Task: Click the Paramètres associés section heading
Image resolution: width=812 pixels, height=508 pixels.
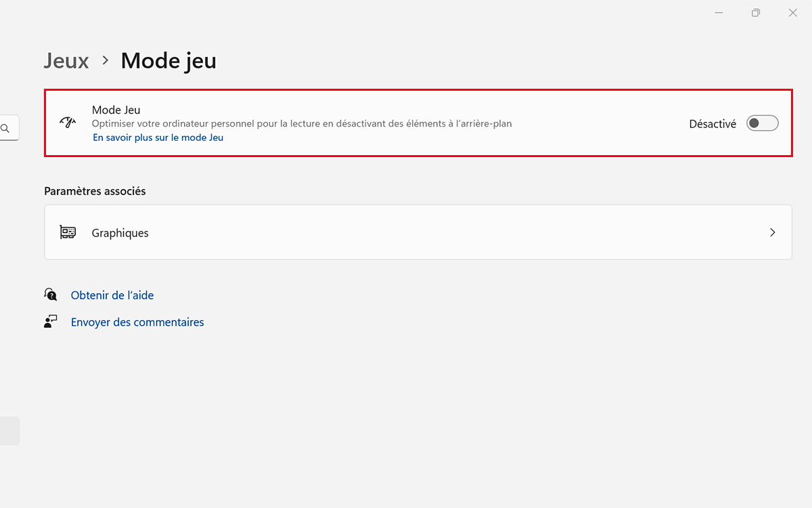Action: tap(95, 191)
